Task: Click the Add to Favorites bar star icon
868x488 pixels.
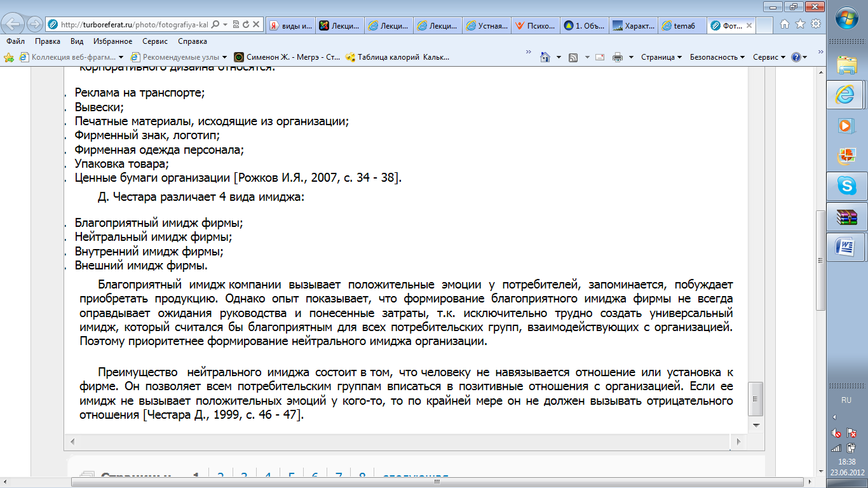Action: click(9, 57)
